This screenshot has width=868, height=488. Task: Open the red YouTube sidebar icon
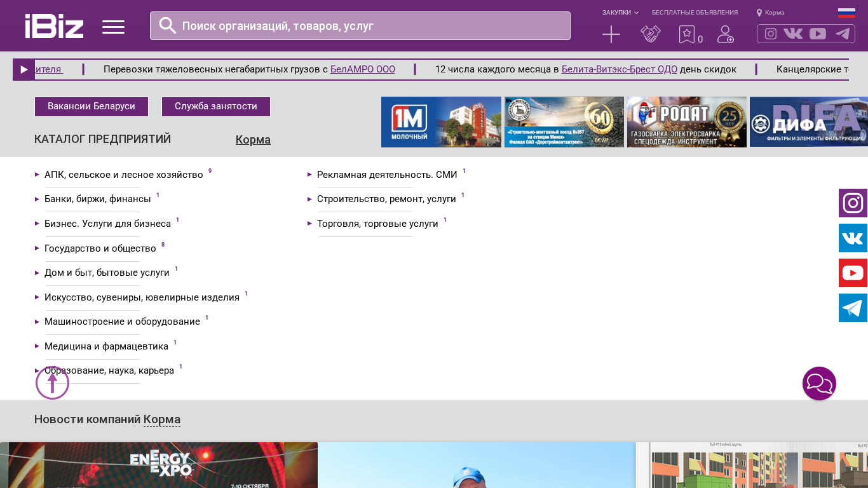(x=853, y=273)
